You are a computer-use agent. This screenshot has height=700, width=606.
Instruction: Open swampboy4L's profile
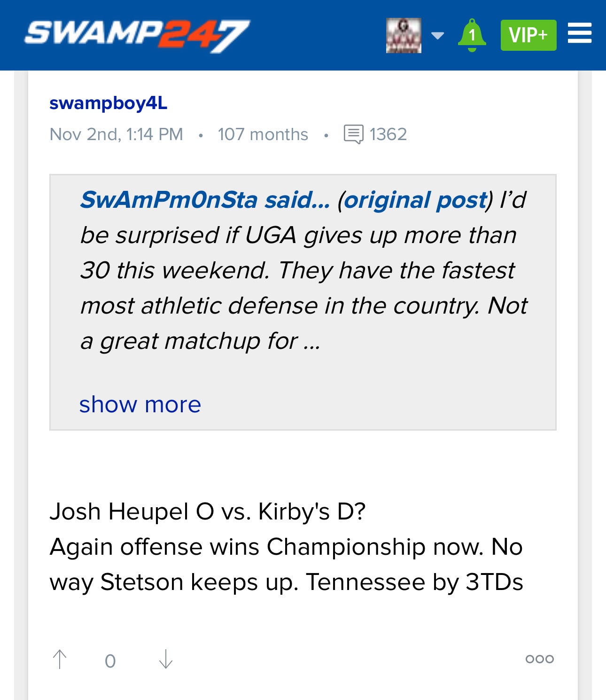coord(109,103)
